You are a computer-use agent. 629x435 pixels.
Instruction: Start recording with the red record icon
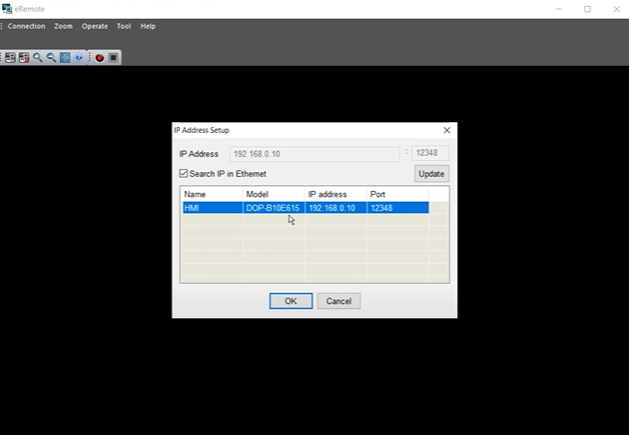pos(99,58)
